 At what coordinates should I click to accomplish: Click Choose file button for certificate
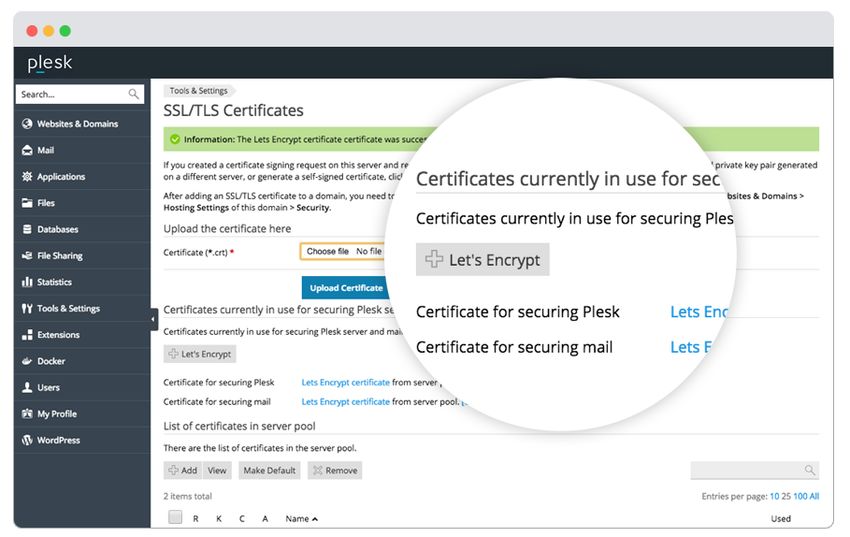tap(328, 251)
